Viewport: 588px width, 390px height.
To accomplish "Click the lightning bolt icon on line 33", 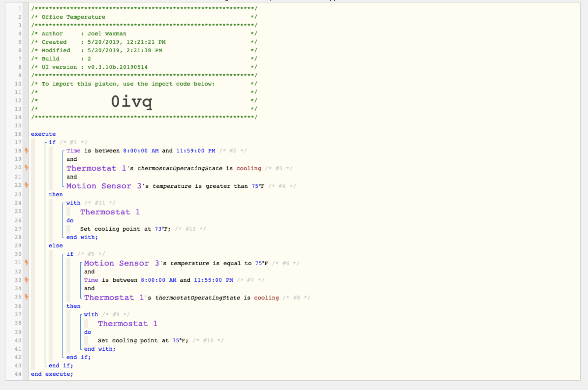I will click(x=26, y=280).
